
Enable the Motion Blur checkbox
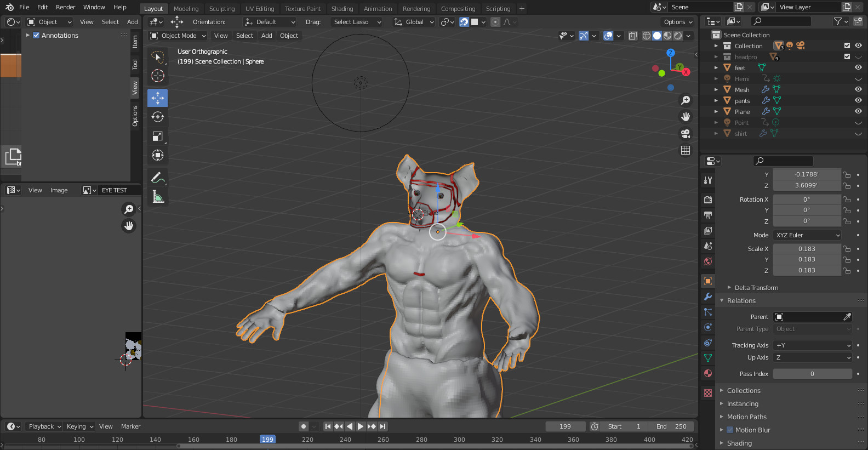pyautogui.click(x=730, y=430)
